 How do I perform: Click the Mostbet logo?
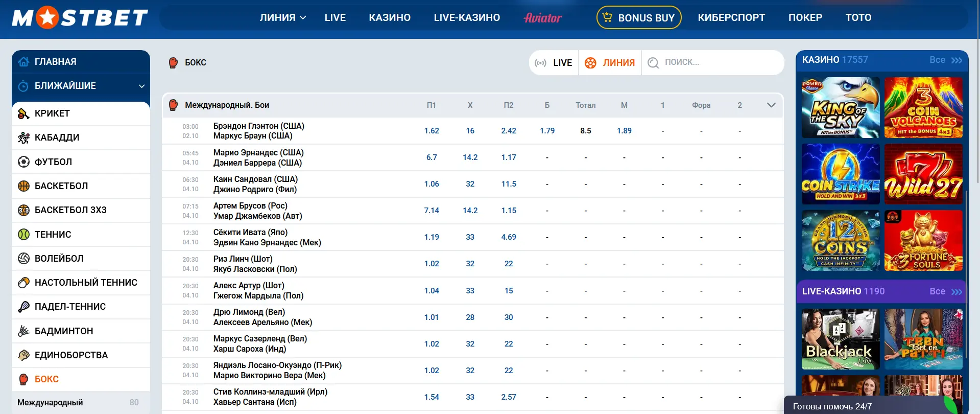tap(80, 18)
